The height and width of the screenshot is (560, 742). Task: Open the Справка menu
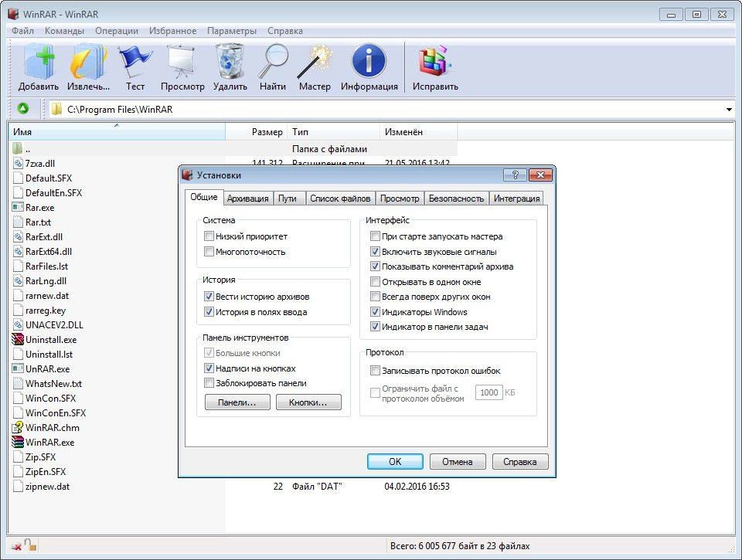285,31
